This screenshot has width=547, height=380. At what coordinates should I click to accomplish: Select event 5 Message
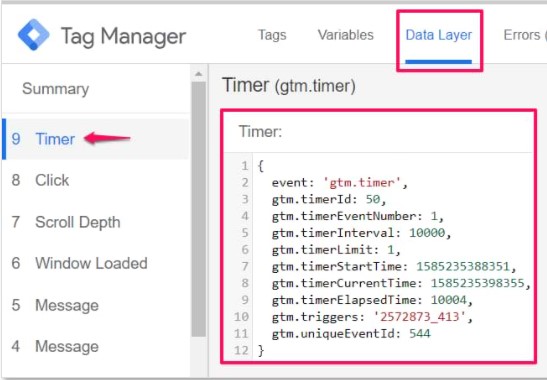[x=96, y=305]
